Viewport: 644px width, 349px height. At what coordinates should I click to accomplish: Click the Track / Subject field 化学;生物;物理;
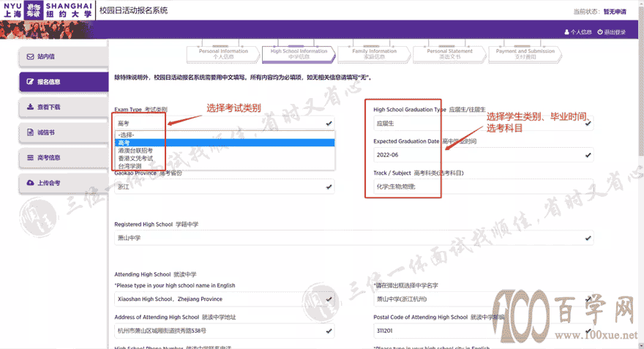[x=484, y=187]
